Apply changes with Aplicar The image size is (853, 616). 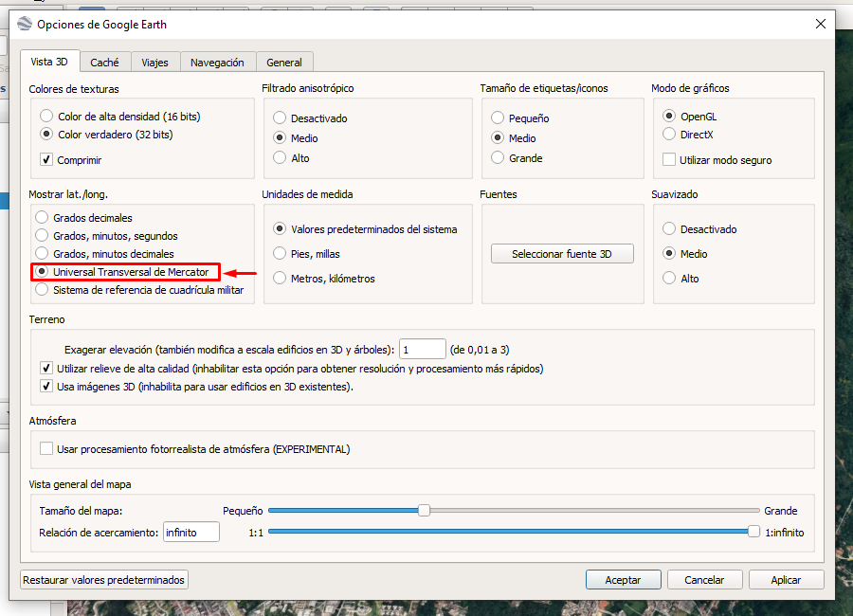pos(786,580)
